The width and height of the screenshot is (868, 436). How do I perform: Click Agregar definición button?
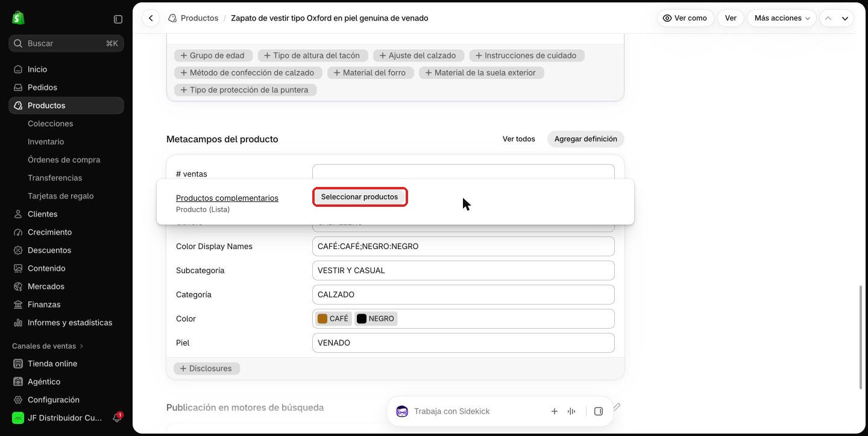point(586,139)
